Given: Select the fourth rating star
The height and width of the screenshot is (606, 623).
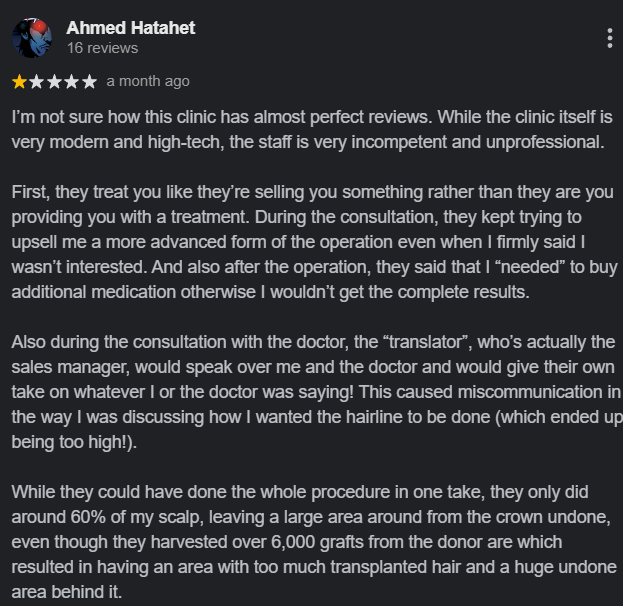Looking at the screenshot, I should coord(72,82).
